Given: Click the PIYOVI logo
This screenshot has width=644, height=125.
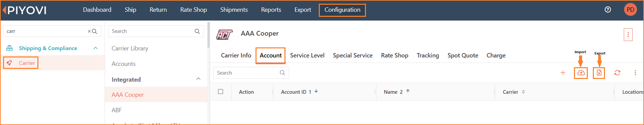Looking at the screenshot, I should pyautogui.click(x=25, y=10).
